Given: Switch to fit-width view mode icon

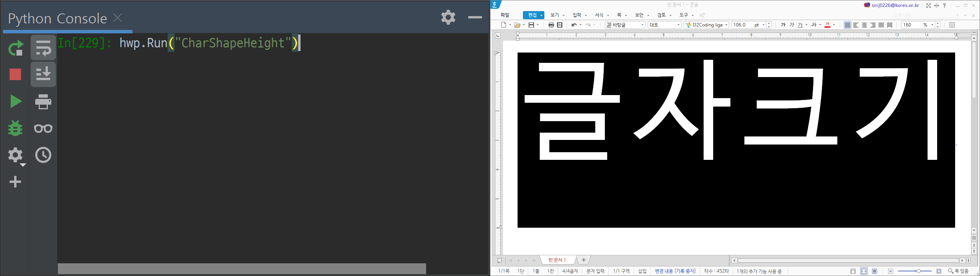Looking at the screenshot, I should point(864,271).
